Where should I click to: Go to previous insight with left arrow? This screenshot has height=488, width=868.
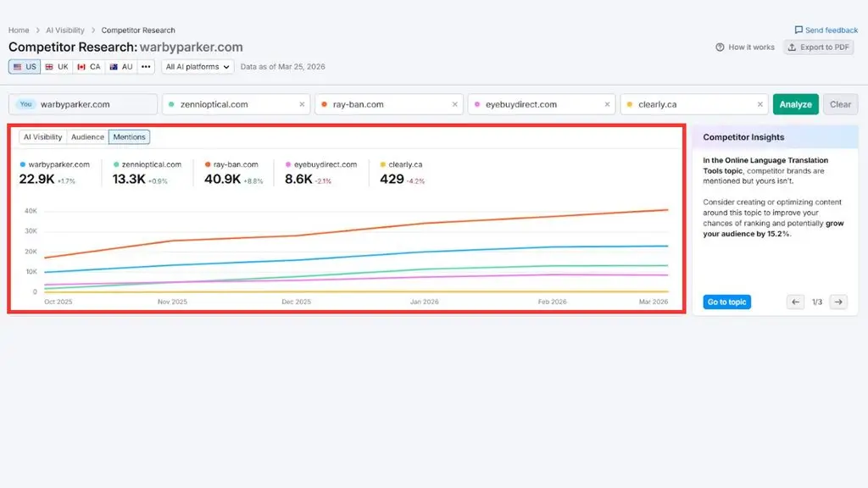(795, 302)
